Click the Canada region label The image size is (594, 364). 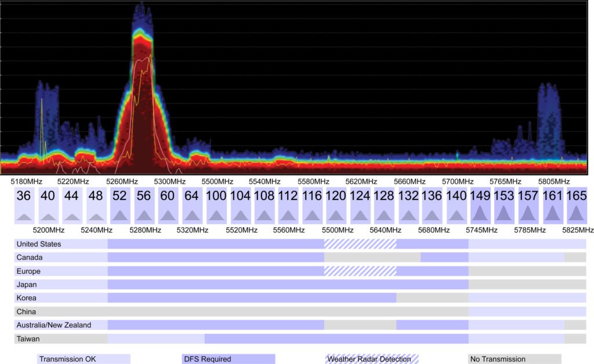coord(30,257)
